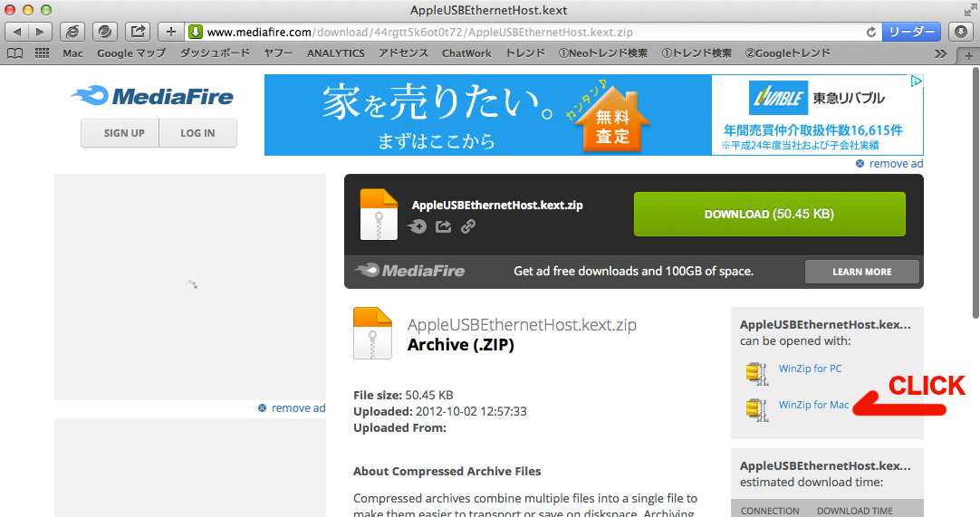Enter full screen with the top-right arrows icon

pos(969,10)
